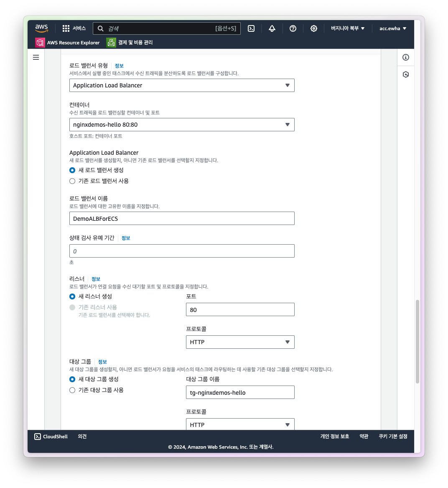
Task: Open the listener protocol HTTP dropdown
Action: tap(240, 342)
